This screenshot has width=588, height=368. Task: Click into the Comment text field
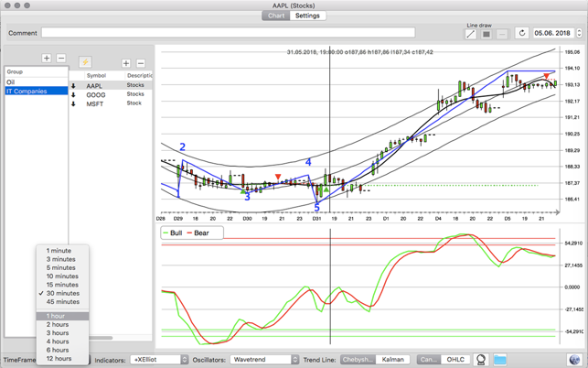[228, 33]
